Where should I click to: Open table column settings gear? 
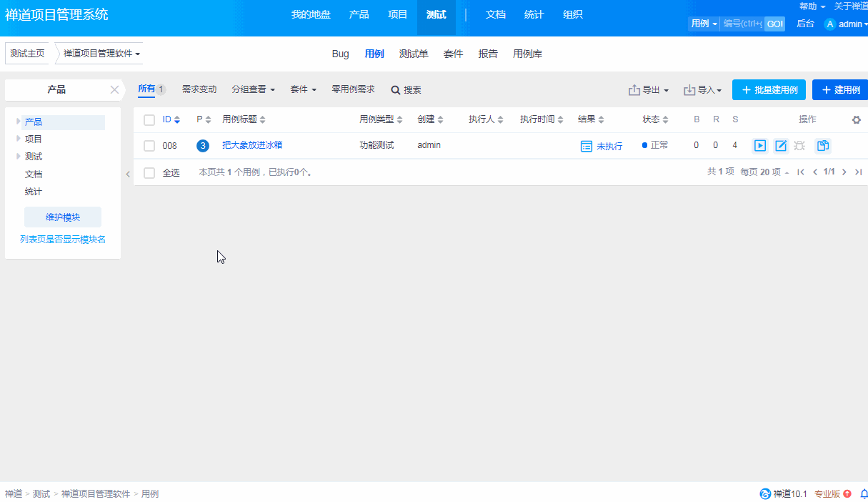click(x=857, y=120)
